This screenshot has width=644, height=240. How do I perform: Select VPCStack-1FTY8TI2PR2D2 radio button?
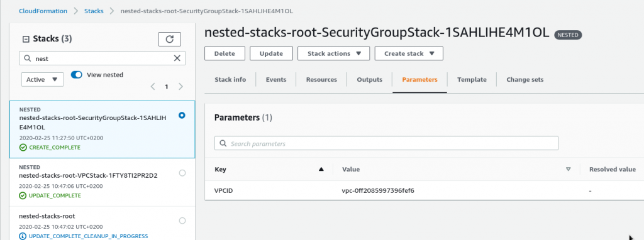click(182, 173)
